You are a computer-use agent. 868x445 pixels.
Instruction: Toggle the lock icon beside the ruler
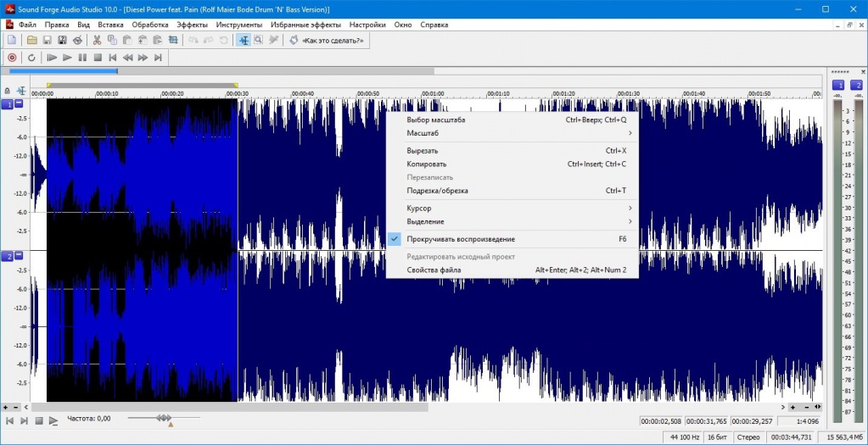click(7, 91)
